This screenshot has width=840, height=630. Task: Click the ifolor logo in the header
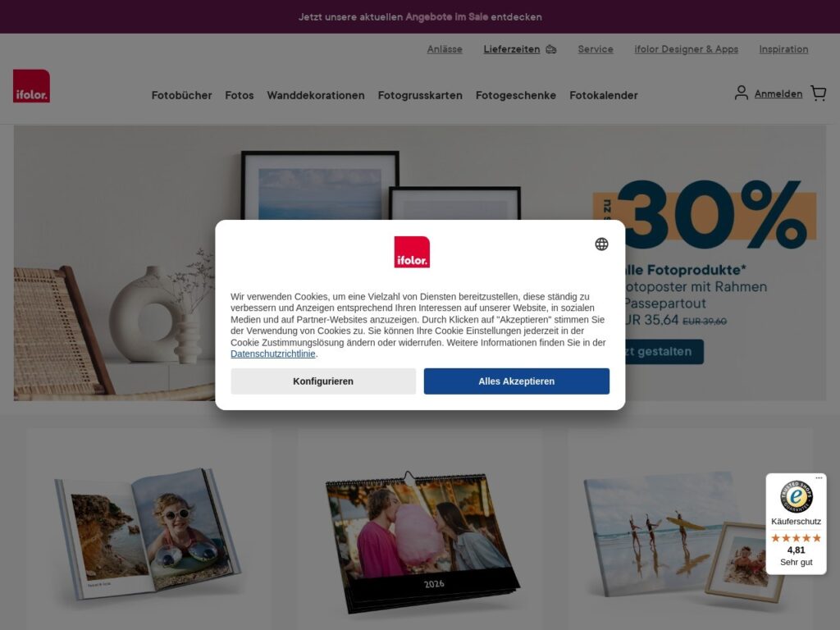tap(32, 85)
